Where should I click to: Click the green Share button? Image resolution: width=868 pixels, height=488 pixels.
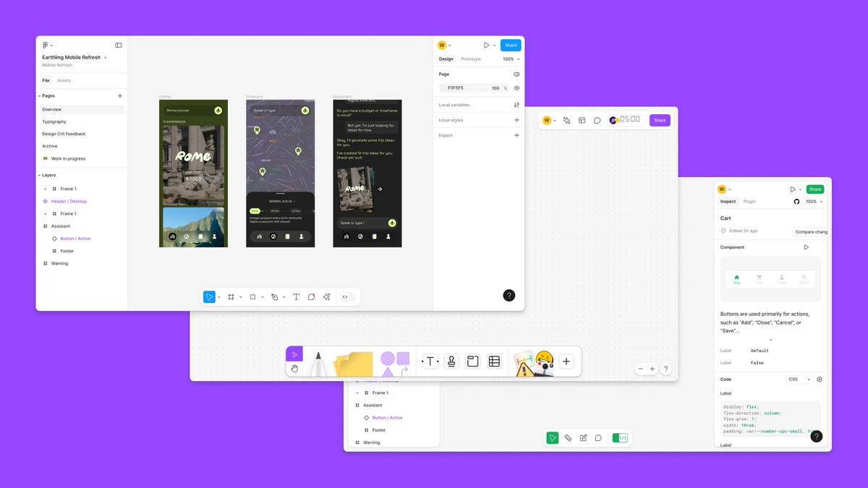tap(815, 189)
